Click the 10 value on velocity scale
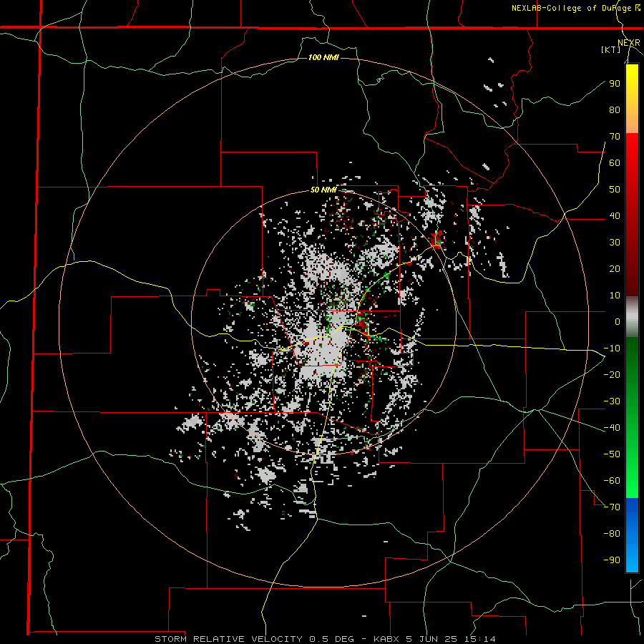 pyautogui.click(x=615, y=296)
